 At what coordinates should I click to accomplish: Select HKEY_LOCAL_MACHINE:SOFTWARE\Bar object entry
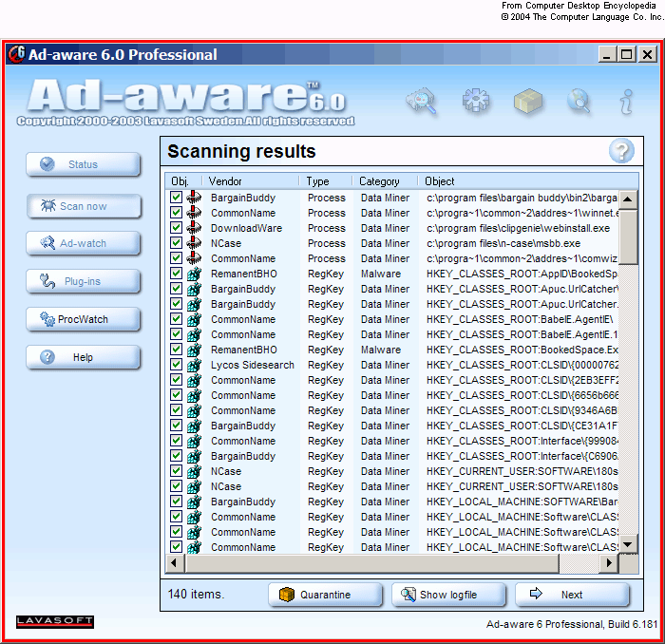tap(522, 502)
